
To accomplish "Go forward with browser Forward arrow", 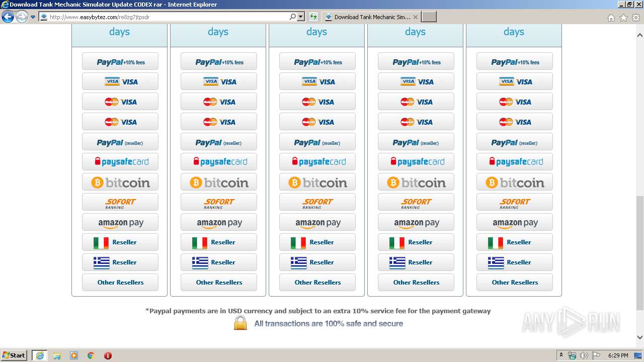I will (x=22, y=17).
